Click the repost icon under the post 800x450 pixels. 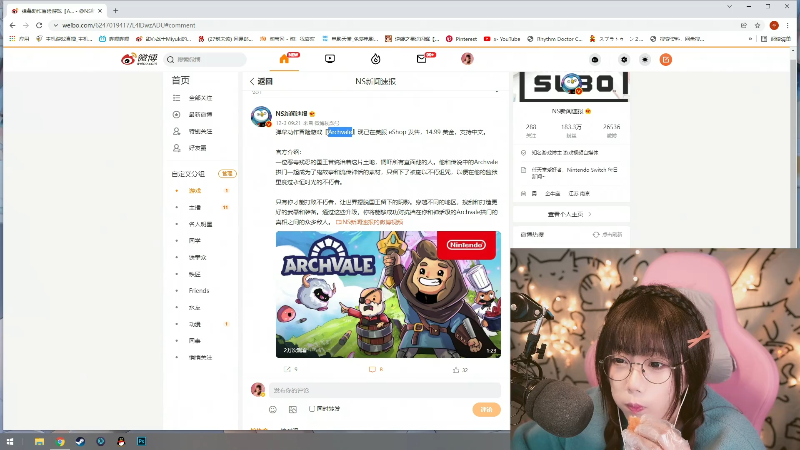point(288,369)
